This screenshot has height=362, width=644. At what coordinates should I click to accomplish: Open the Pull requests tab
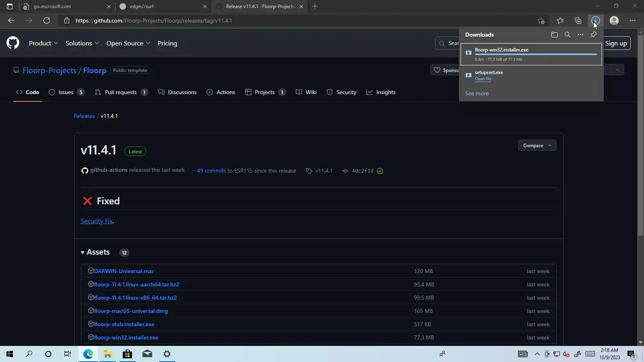(121, 92)
